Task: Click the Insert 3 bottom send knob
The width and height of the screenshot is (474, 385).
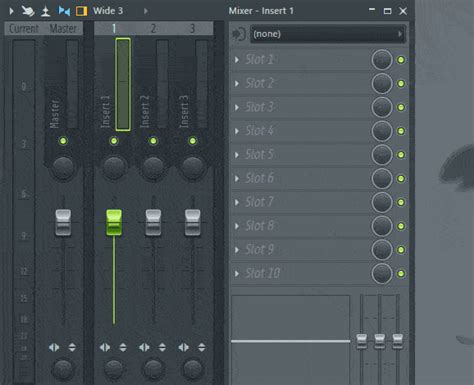Action: (192, 369)
